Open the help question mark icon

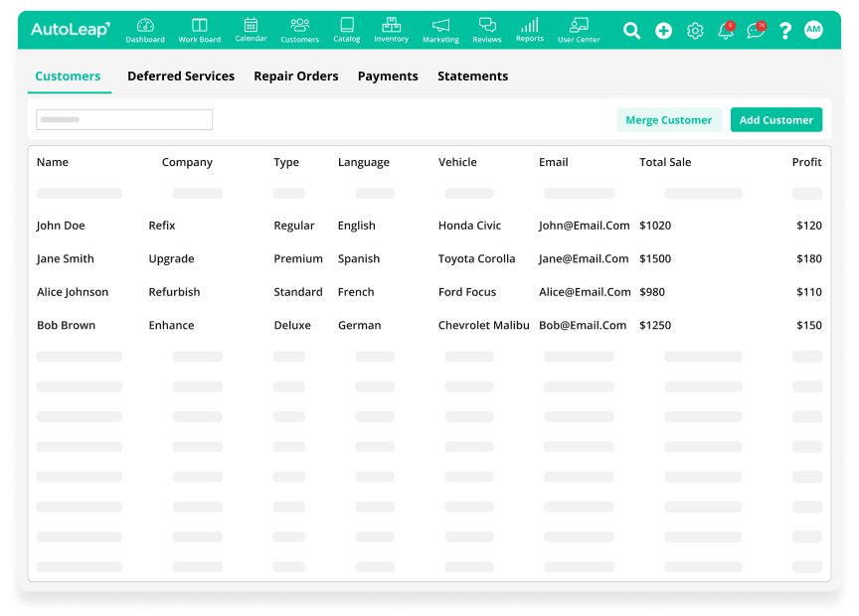785,31
